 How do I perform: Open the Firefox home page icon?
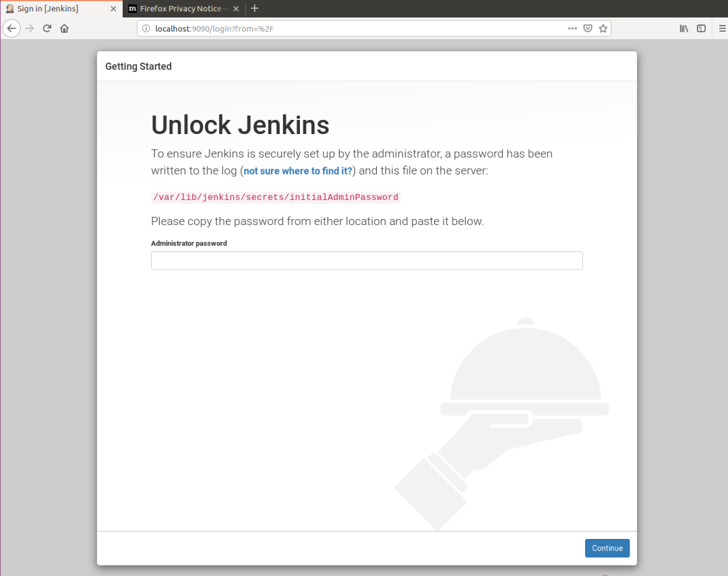[x=65, y=28]
